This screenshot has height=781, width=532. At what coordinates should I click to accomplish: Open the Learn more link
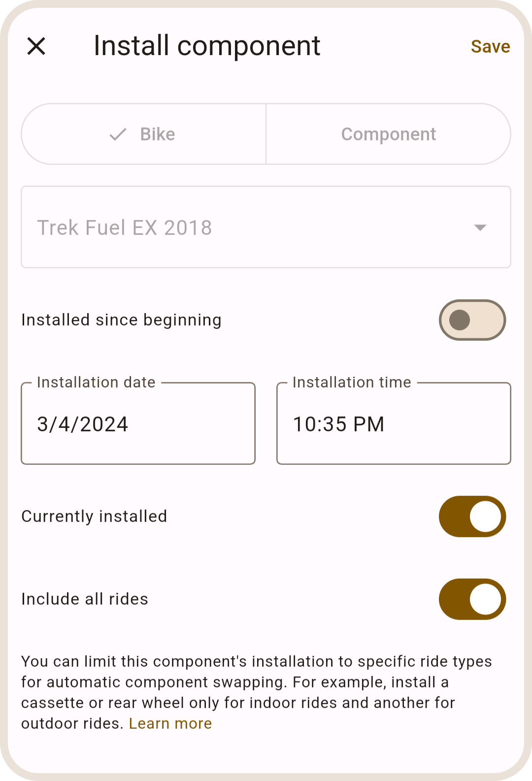(x=170, y=723)
